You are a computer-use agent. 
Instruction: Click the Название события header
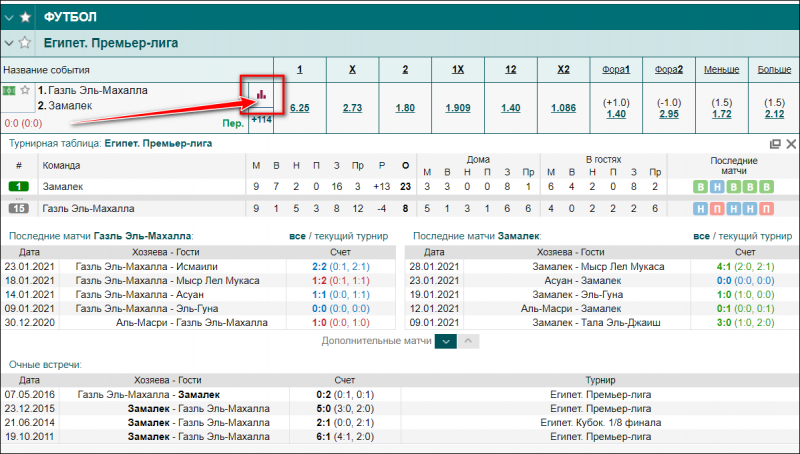click(x=46, y=70)
